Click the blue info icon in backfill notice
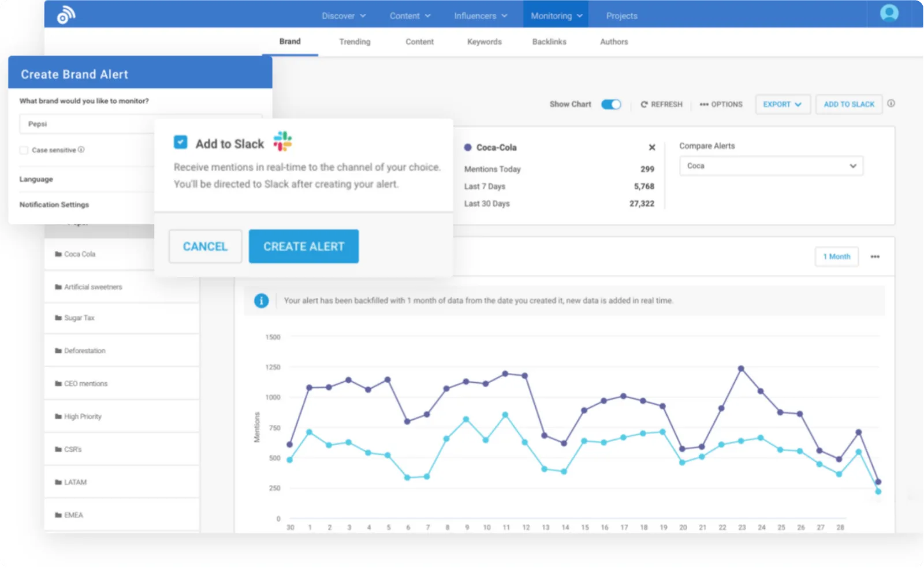The image size is (924, 568). [261, 301]
